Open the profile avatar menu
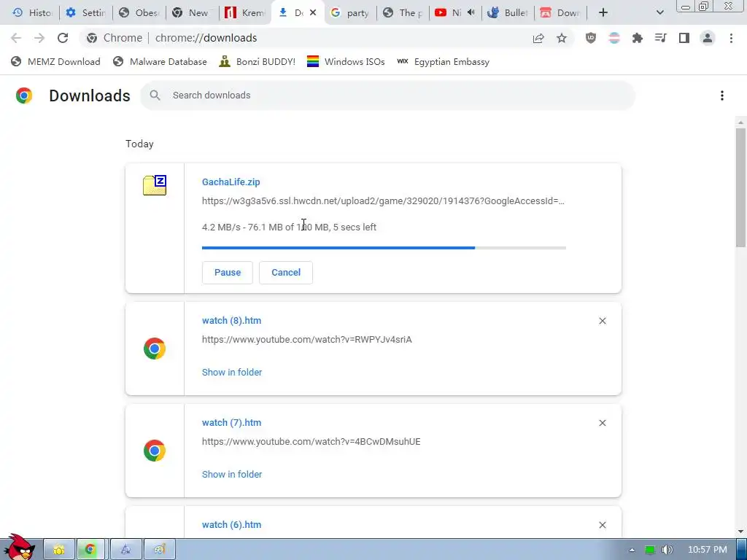This screenshot has height=560, width=747. [x=708, y=38]
